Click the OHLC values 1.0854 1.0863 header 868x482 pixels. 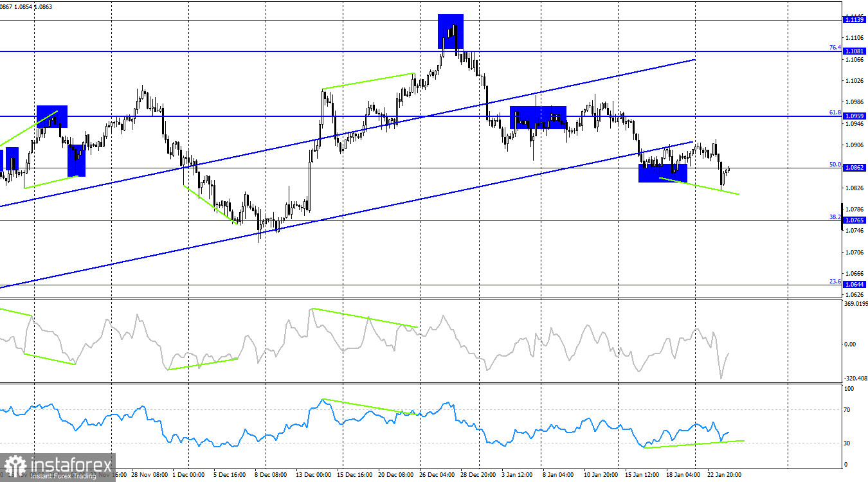(35, 6)
